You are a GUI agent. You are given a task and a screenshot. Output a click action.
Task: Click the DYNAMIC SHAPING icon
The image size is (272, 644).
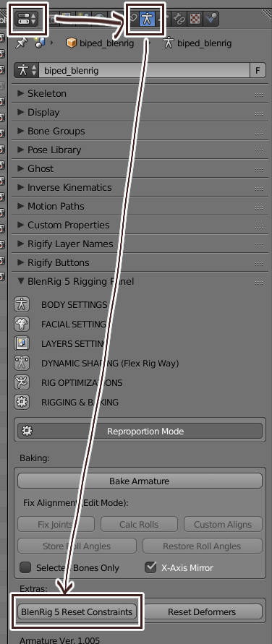(22, 363)
